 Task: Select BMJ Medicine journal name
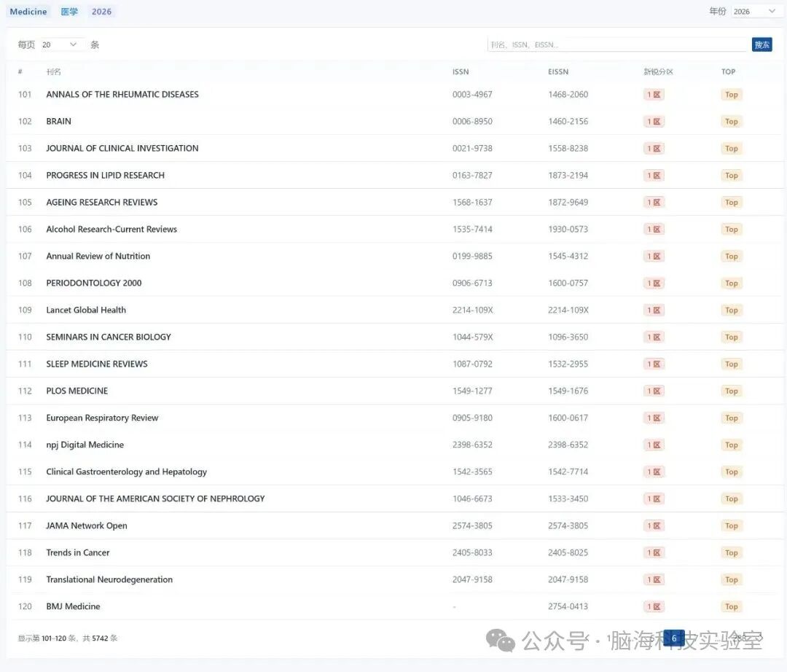point(74,606)
